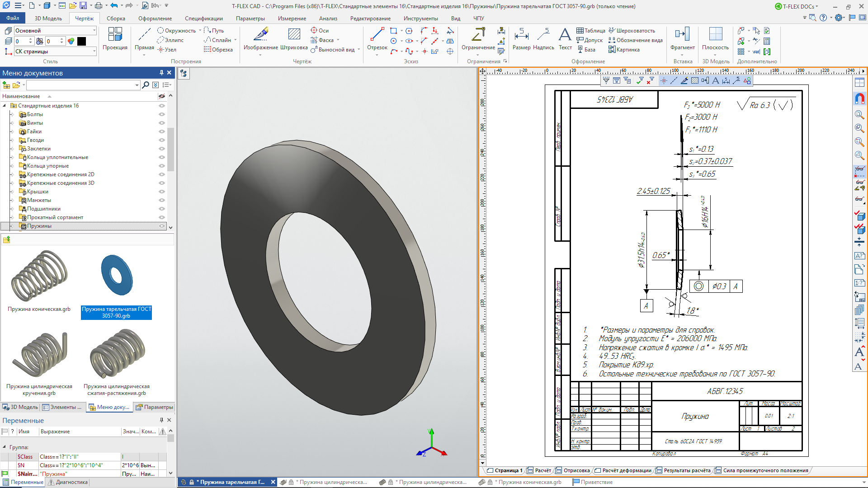The width and height of the screenshot is (868, 488).
Task: Click the Обрезка trim tool
Action: coord(218,49)
